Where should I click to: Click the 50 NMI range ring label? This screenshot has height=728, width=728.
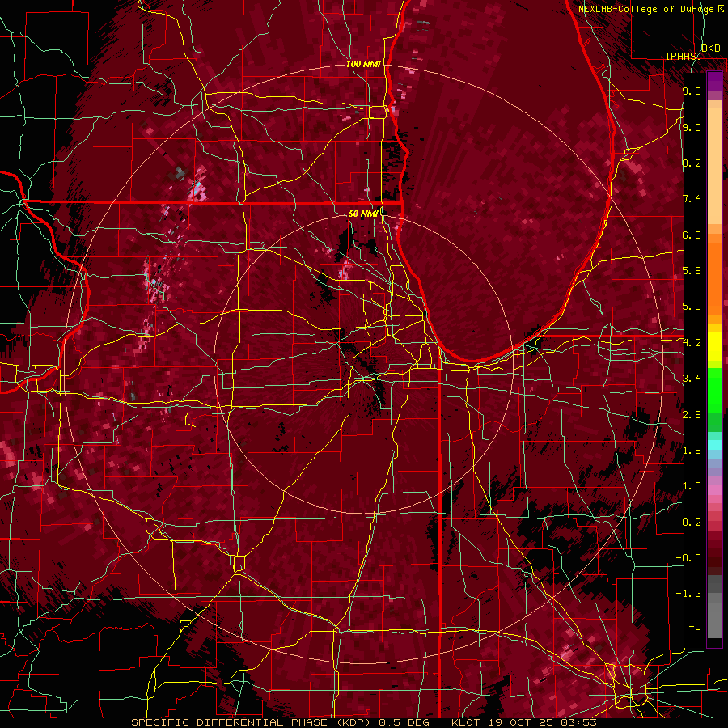(x=363, y=214)
